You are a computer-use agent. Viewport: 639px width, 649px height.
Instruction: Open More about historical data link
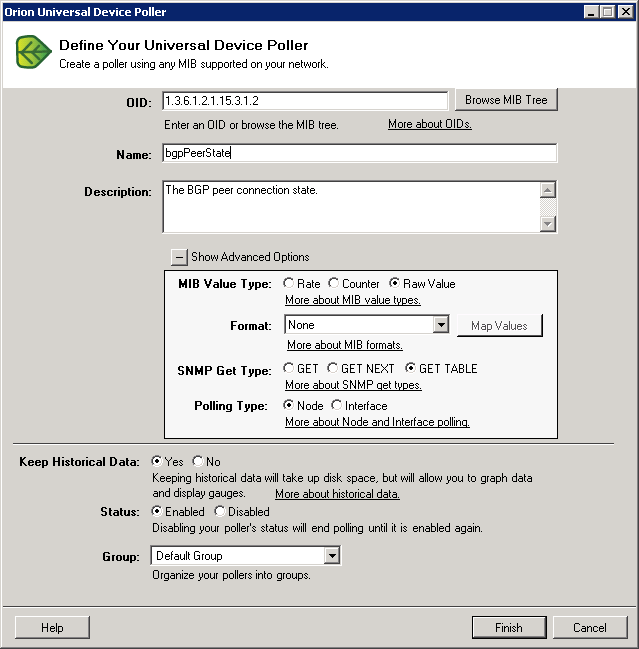click(x=337, y=494)
